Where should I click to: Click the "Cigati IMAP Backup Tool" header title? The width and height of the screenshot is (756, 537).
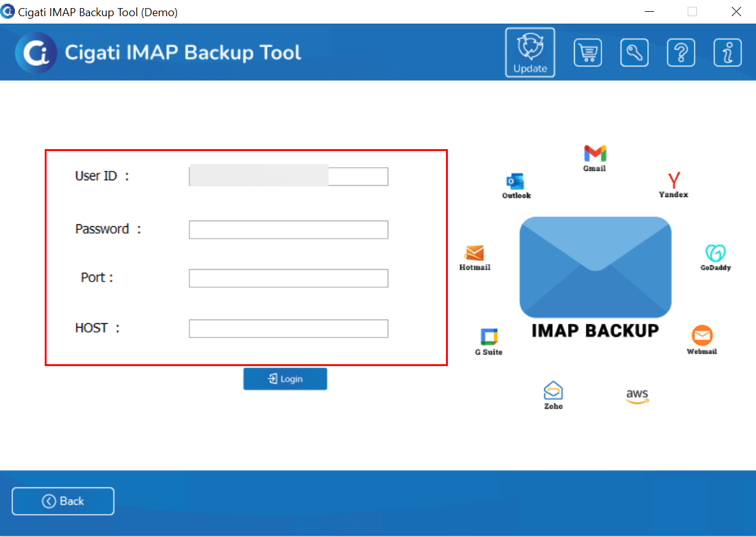pyautogui.click(x=183, y=53)
